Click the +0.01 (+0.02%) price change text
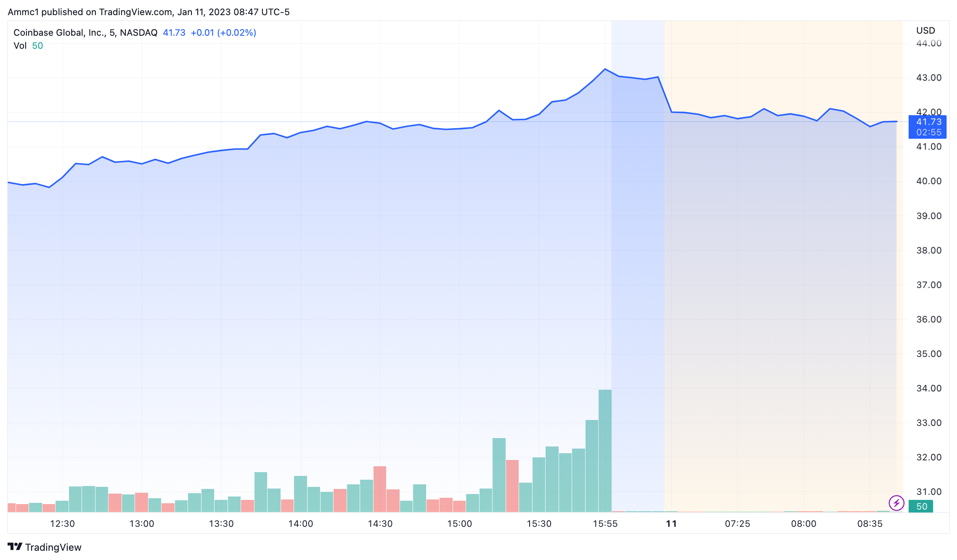 pos(223,33)
